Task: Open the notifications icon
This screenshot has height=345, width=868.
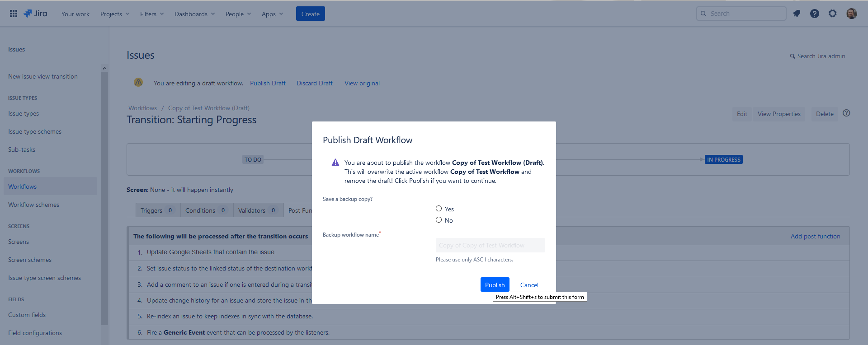Action: tap(797, 14)
